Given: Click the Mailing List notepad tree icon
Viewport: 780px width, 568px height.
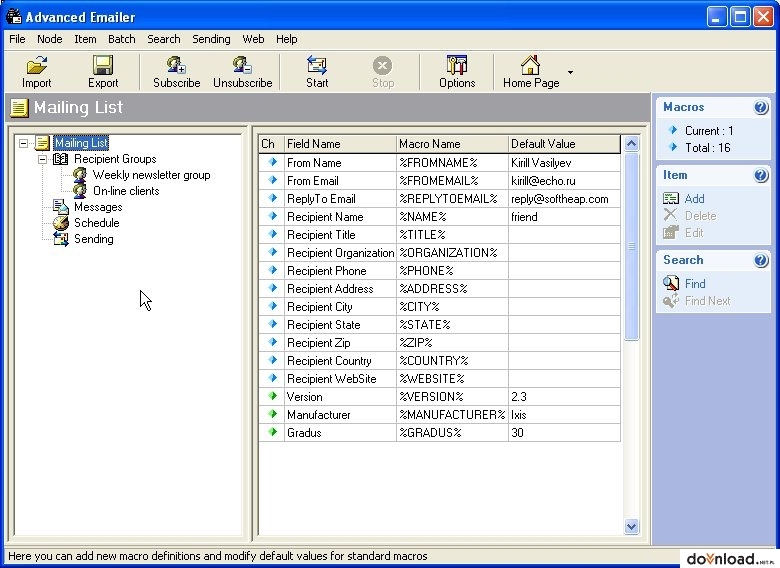Looking at the screenshot, I should click(x=42, y=143).
